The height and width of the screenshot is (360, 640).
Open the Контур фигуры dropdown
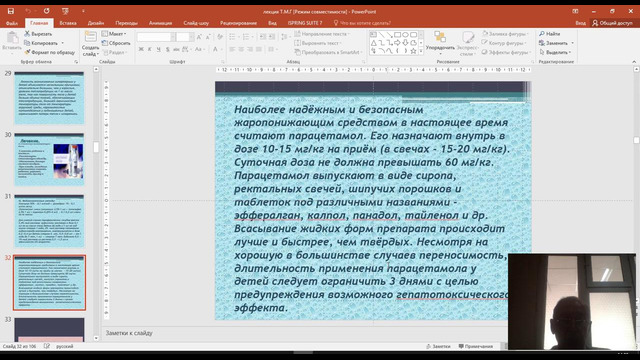pos(504,43)
